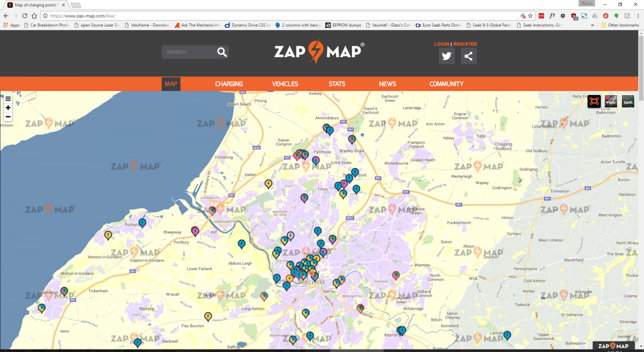Click the browser home button
This screenshot has height=352, width=644.
coord(34,16)
